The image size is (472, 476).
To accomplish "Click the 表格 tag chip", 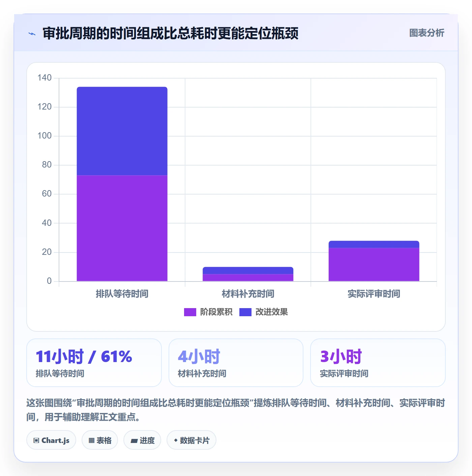I will [100, 440].
